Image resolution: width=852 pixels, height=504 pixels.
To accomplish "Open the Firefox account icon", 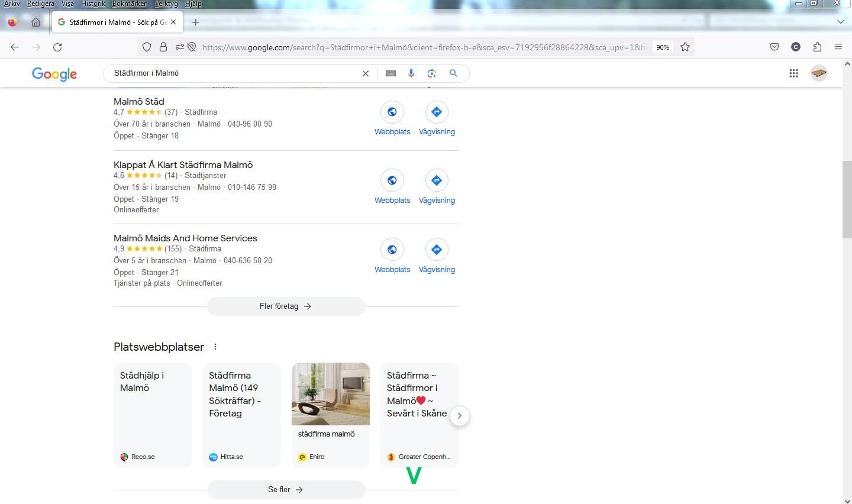I will pyautogui.click(x=796, y=47).
